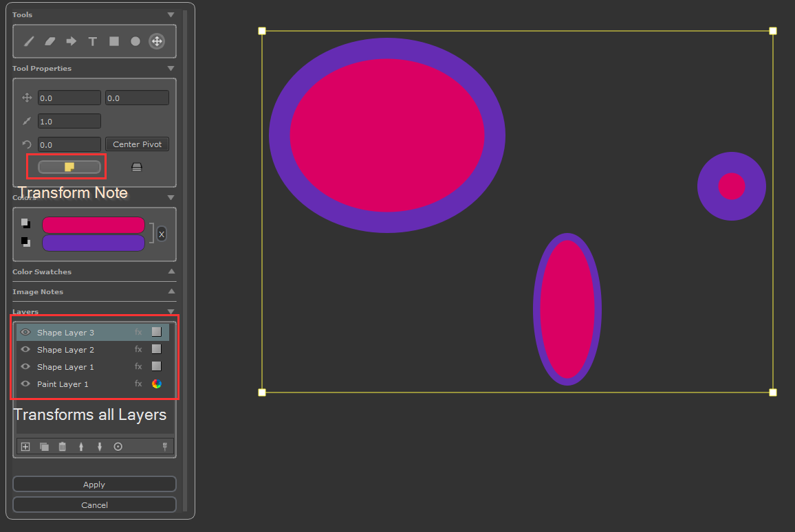Select the Ellipse shape tool
This screenshot has width=795, height=532.
coord(135,41)
